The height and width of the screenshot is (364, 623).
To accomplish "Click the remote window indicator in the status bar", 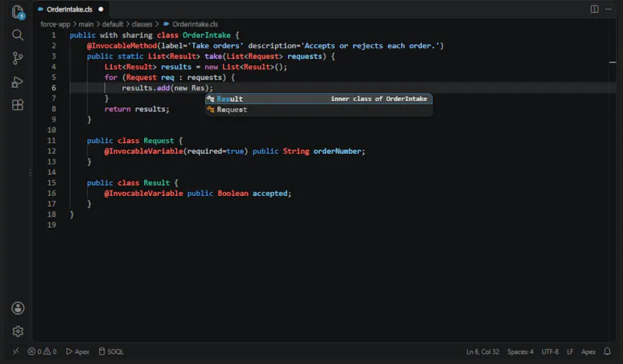I will click(16, 352).
